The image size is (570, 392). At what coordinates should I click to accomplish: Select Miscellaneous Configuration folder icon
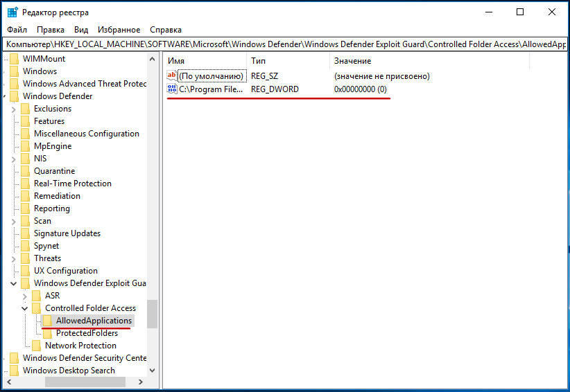(26, 134)
